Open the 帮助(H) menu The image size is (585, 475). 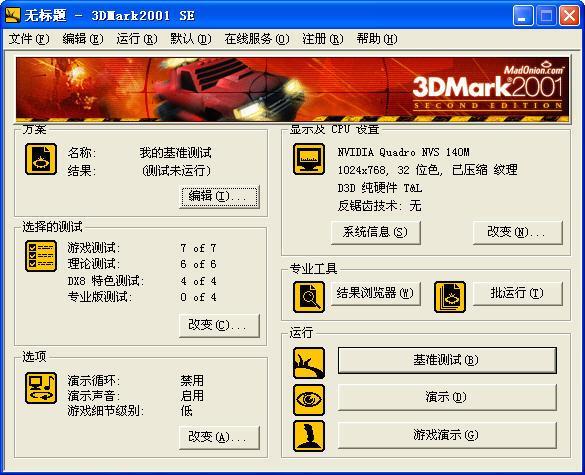click(x=377, y=39)
